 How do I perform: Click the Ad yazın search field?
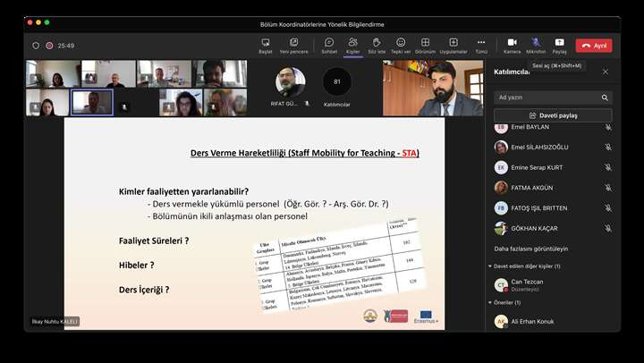coord(547,97)
